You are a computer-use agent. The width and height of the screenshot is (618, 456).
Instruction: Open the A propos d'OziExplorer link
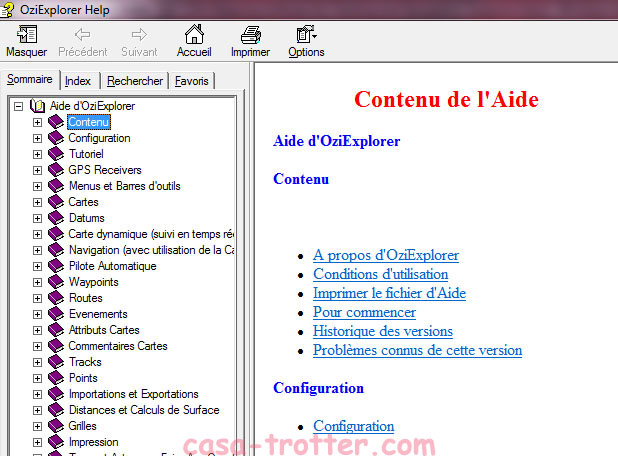[386, 255]
